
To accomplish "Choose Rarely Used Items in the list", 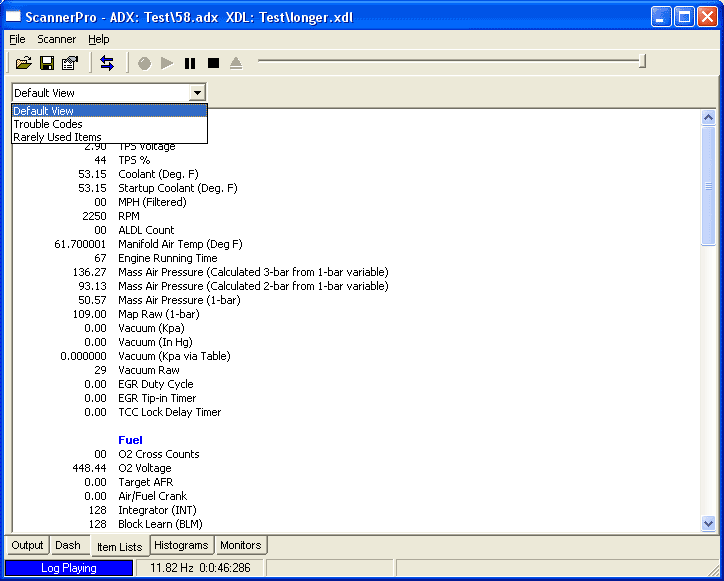I will (57, 137).
